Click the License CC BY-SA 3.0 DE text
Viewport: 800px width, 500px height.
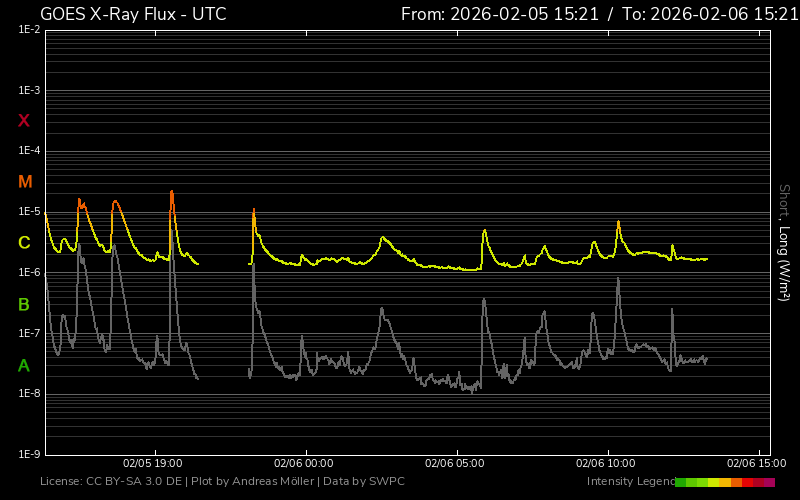coord(112,482)
